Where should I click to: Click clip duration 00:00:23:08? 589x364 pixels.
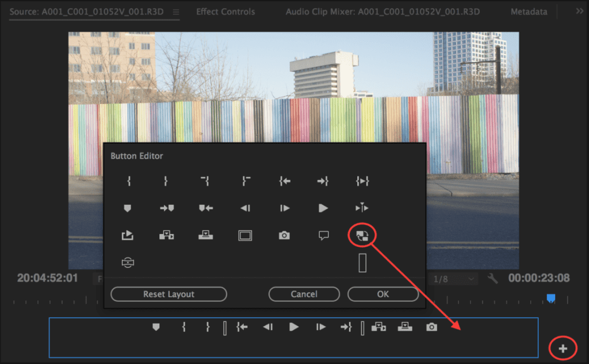(538, 278)
